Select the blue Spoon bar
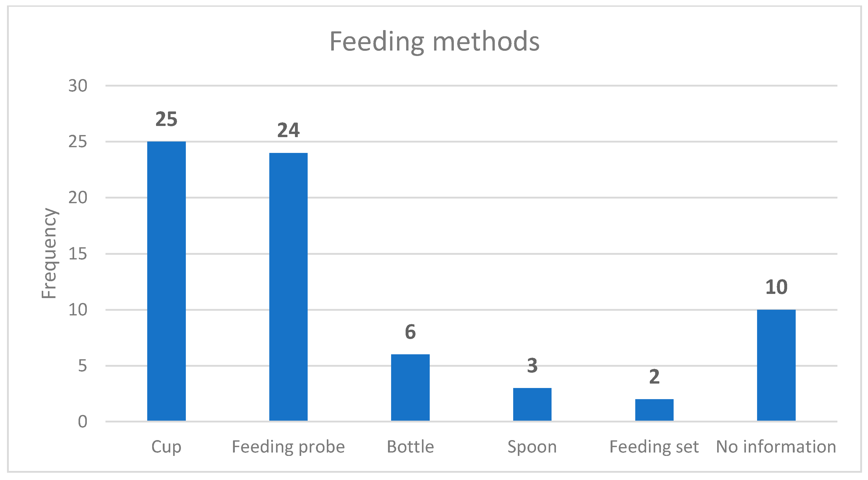This screenshot has width=868, height=480. click(532, 404)
